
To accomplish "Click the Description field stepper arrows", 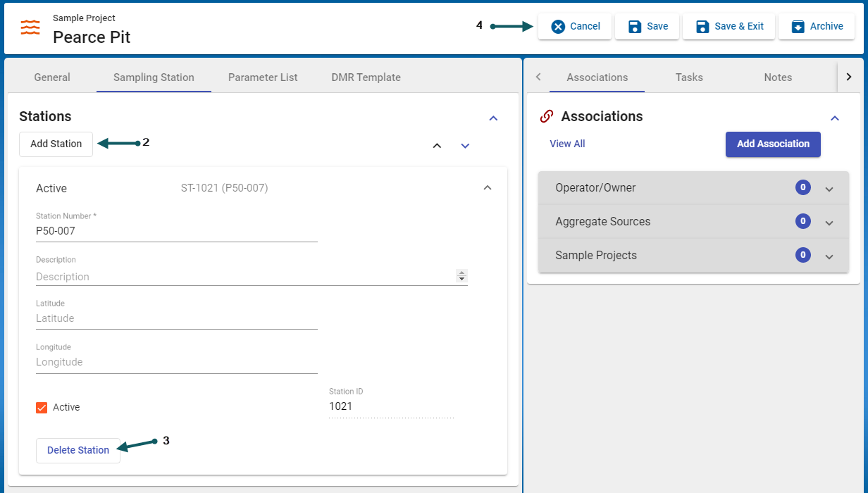I will [462, 276].
